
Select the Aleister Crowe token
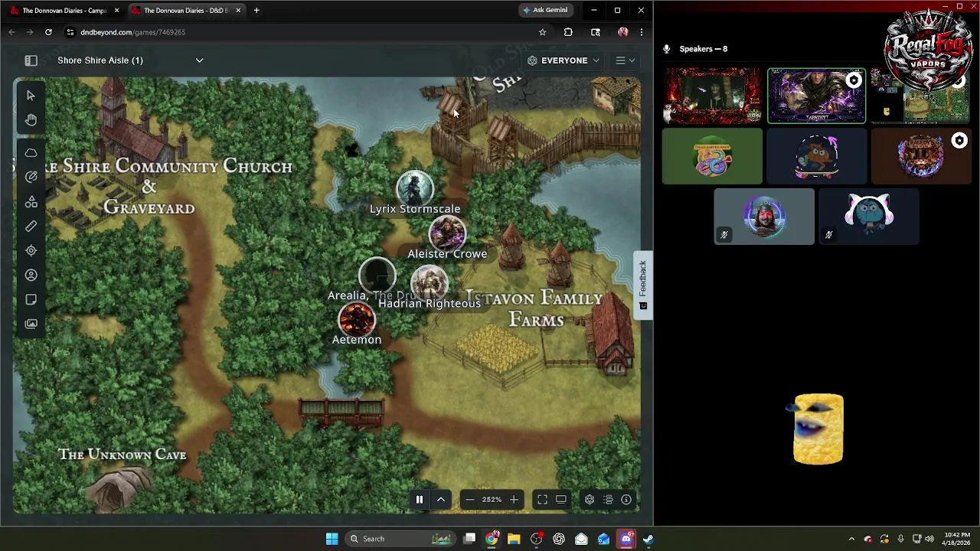point(447,234)
